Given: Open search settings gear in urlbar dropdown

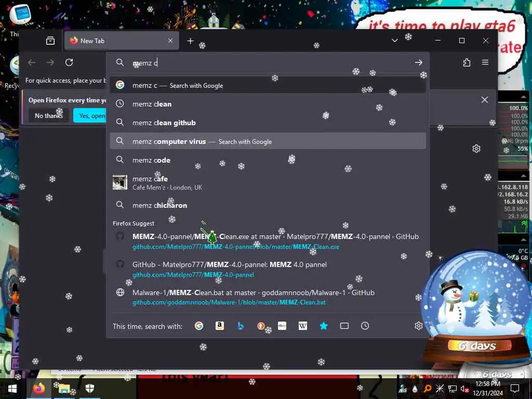Looking at the screenshot, I should click(418, 326).
